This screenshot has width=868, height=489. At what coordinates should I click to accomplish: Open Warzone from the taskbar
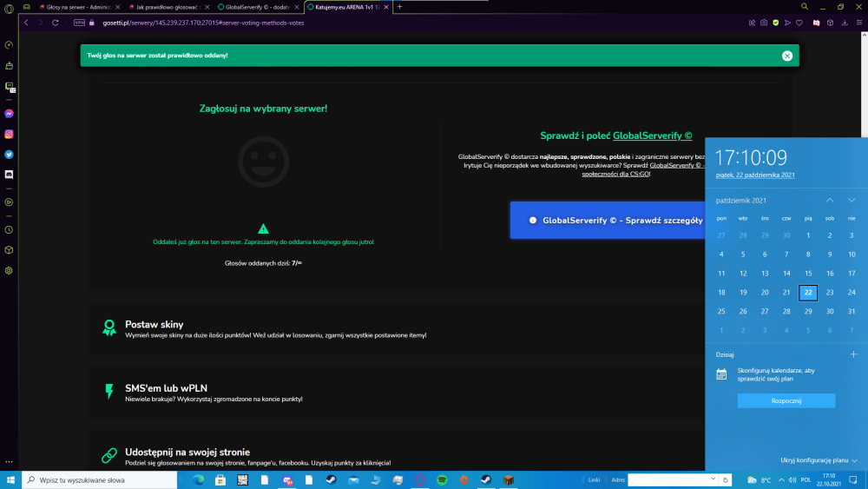pos(242,480)
